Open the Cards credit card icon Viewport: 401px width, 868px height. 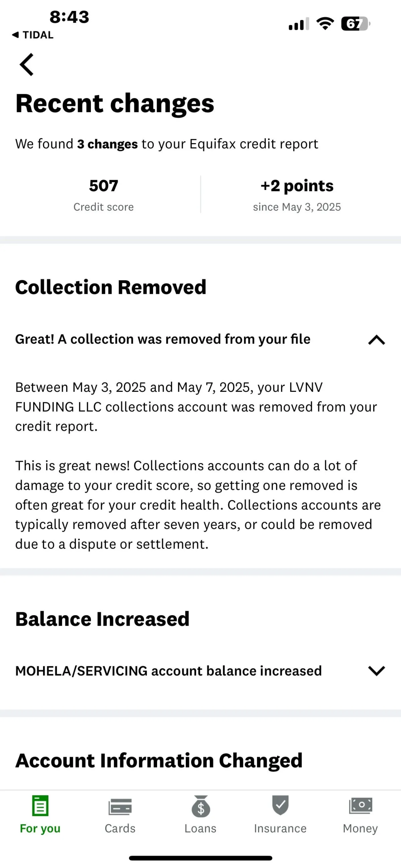pos(120,807)
